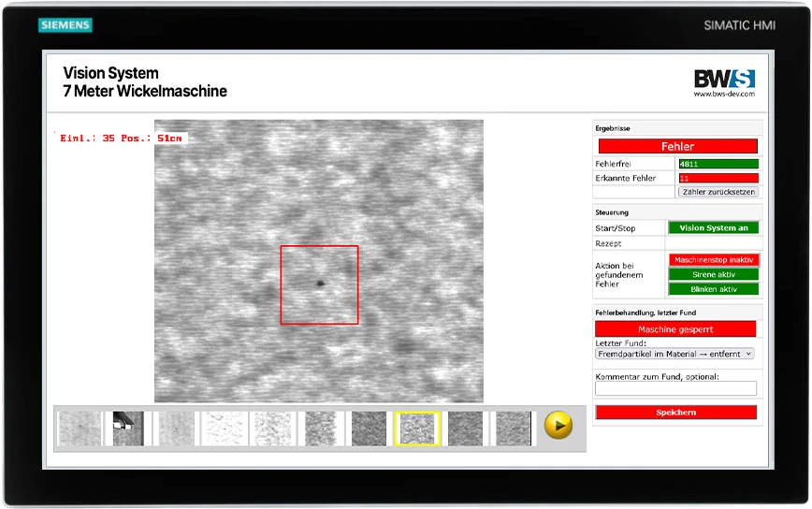The height and width of the screenshot is (509, 812).
Task: Toggle 'Maschinenstop inaktiv'
Action: pyautogui.click(x=714, y=260)
